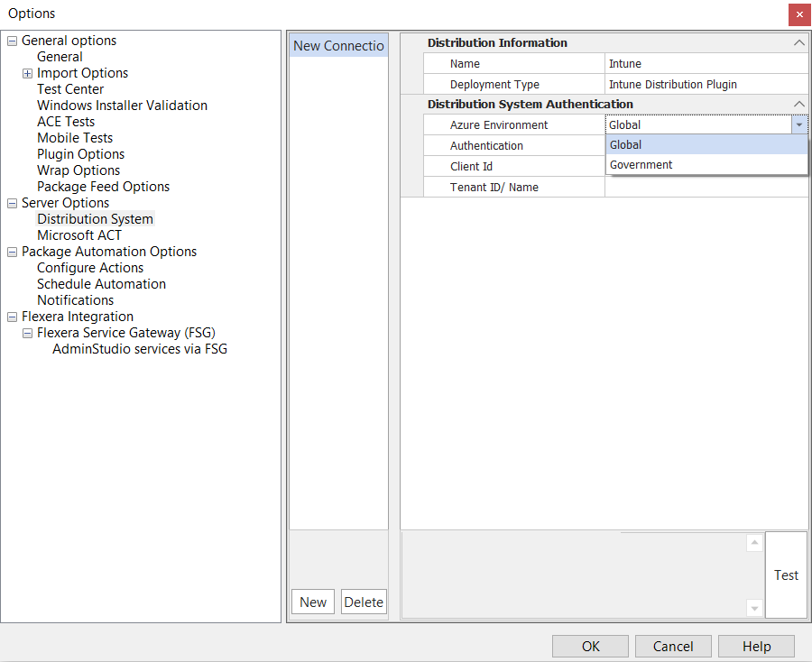This screenshot has width=812, height=662.
Task: Select the New Connection entry
Action: 338,45
